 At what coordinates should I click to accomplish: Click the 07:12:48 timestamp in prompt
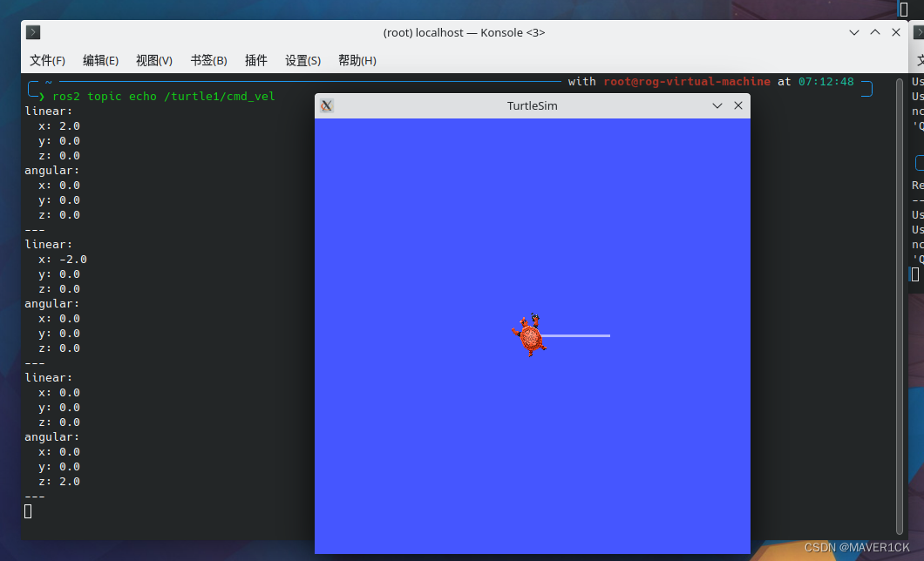826,82
